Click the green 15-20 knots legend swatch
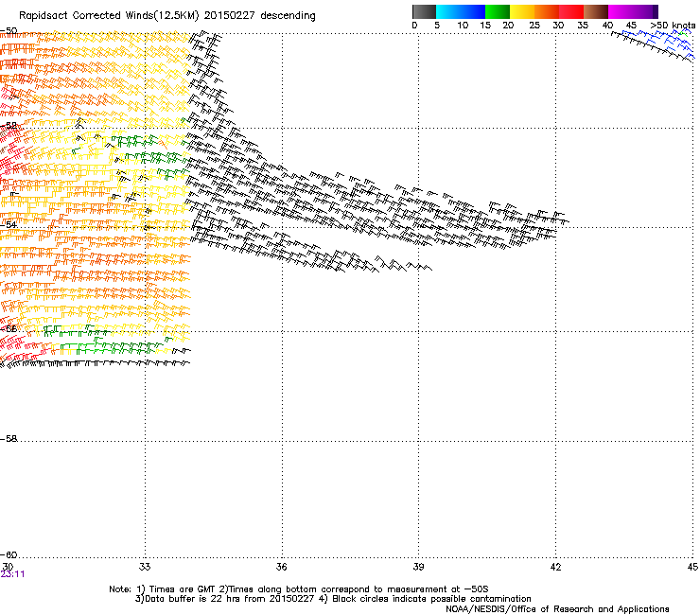 coord(498,11)
